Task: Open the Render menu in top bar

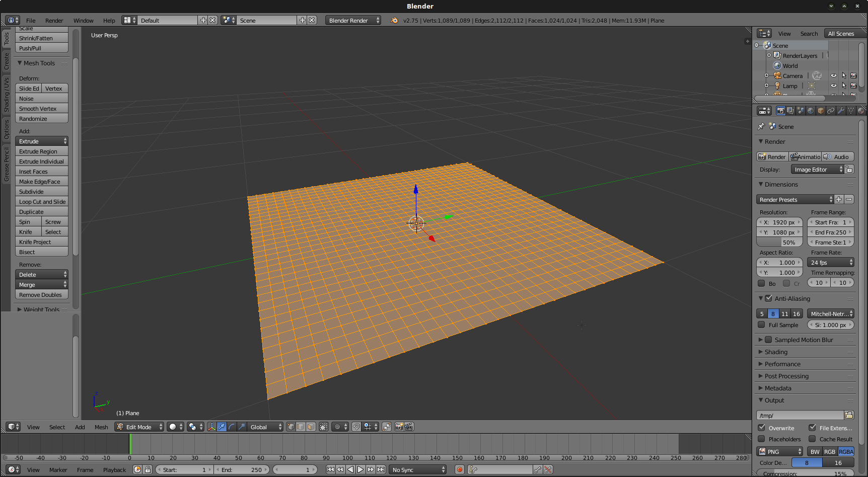Action: point(54,21)
